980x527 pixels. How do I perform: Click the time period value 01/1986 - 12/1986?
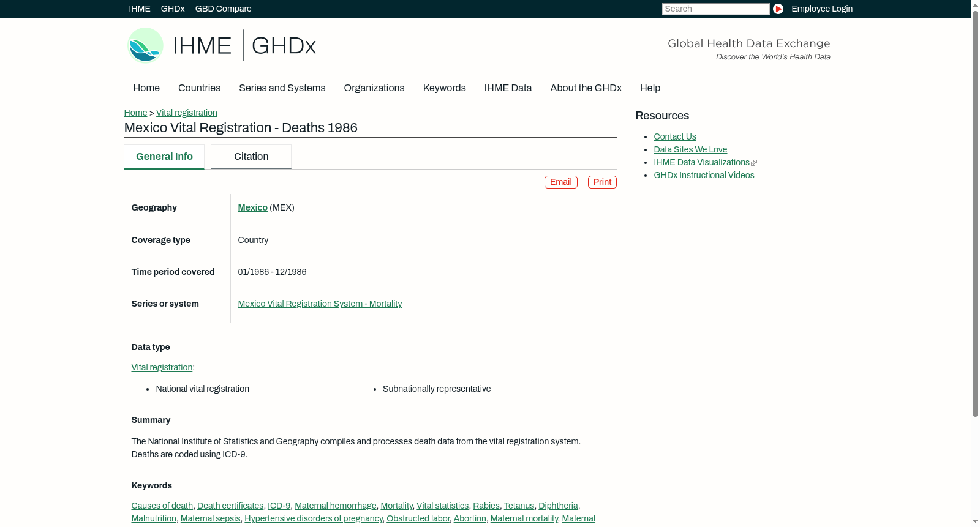pos(272,272)
